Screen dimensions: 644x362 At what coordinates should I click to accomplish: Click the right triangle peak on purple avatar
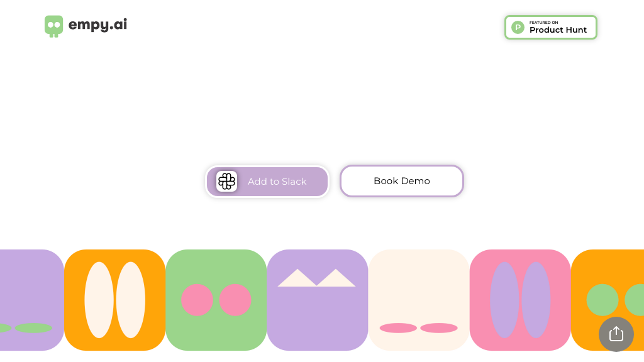point(336,278)
